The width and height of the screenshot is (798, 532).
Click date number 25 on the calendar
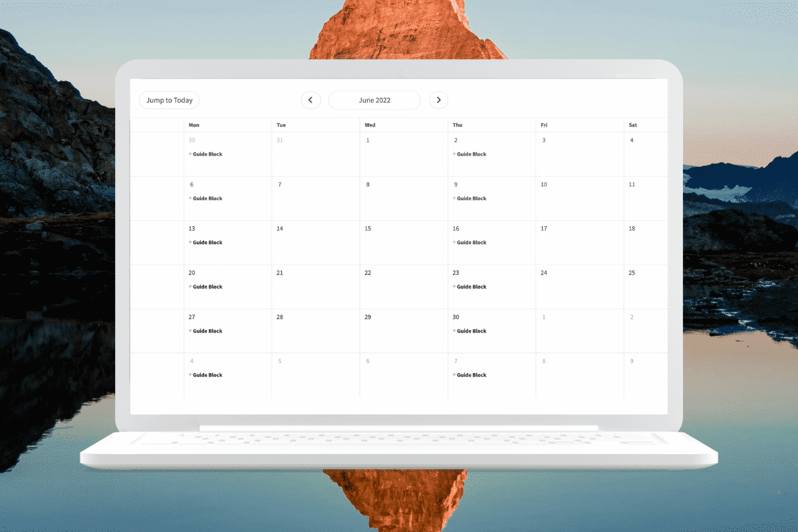(x=632, y=273)
